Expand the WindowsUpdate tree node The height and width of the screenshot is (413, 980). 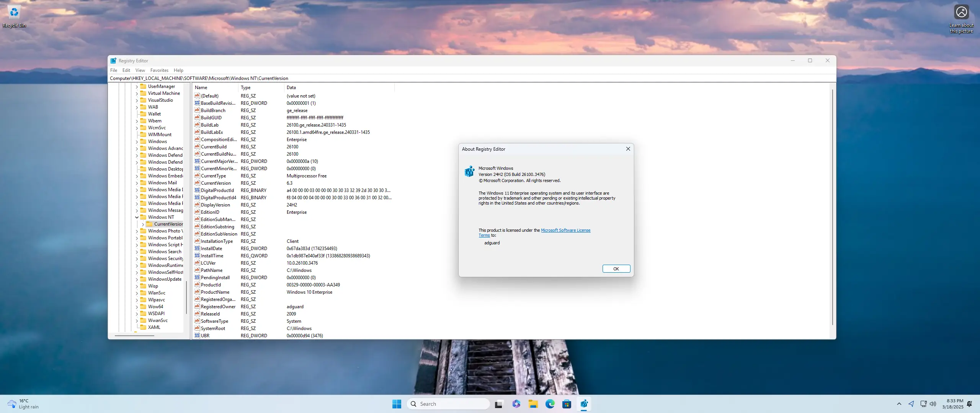(x=137, y=279)
